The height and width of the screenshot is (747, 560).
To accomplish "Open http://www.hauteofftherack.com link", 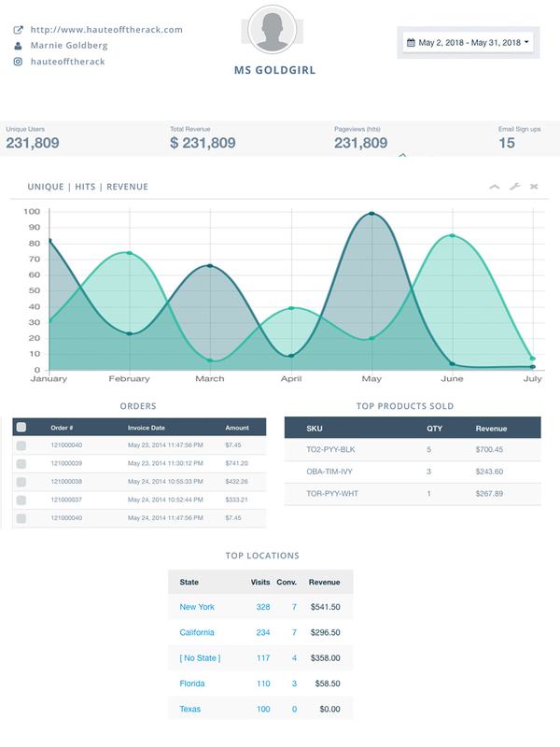I will [106, 30].
